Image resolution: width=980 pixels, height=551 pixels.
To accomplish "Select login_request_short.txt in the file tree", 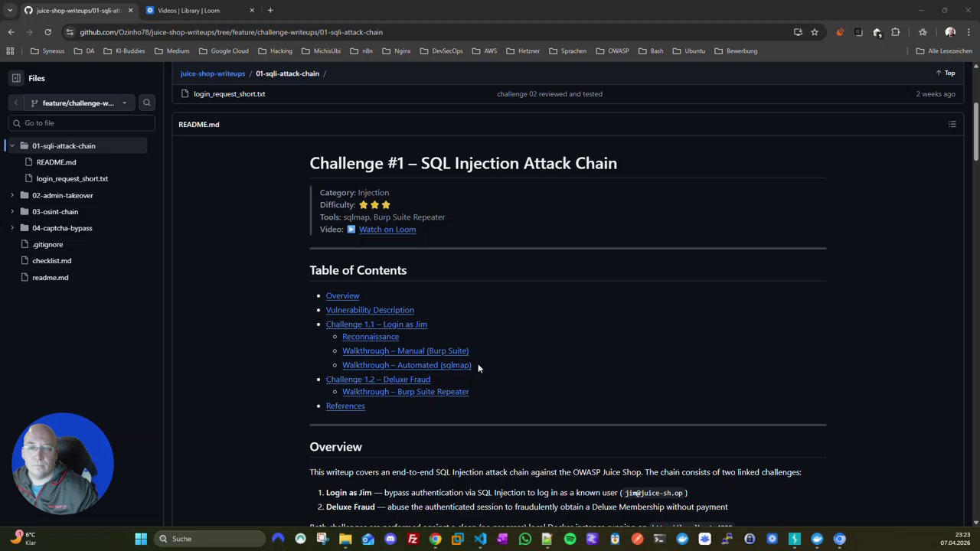I will click(x=72, y=179).
